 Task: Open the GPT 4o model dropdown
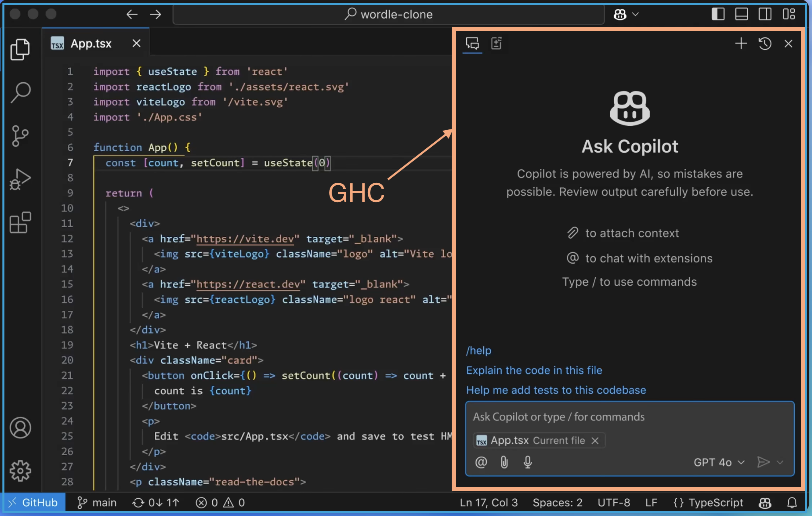click(719, 462)
